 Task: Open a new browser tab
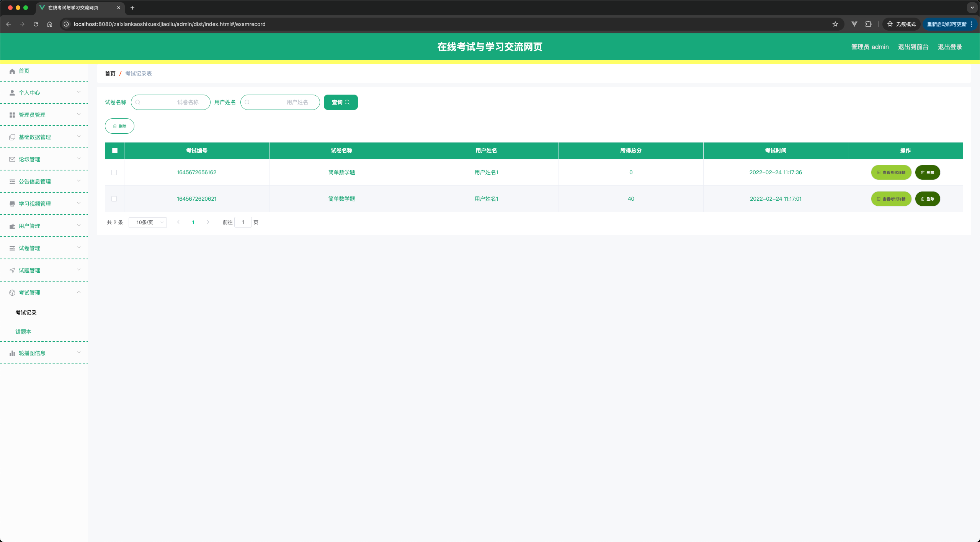(x=132, y=8)
